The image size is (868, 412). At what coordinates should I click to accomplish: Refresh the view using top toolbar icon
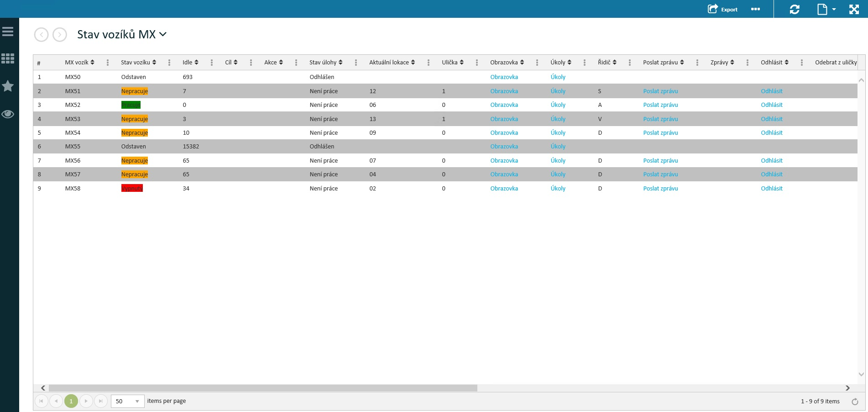pyautogui.click(x=795, y=9)
